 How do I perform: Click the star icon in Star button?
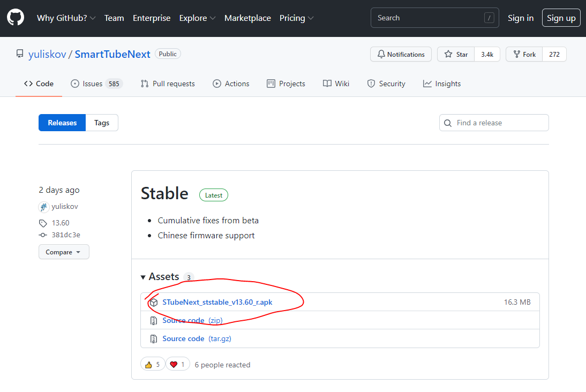pyautogui.click(x=448, y=54)
